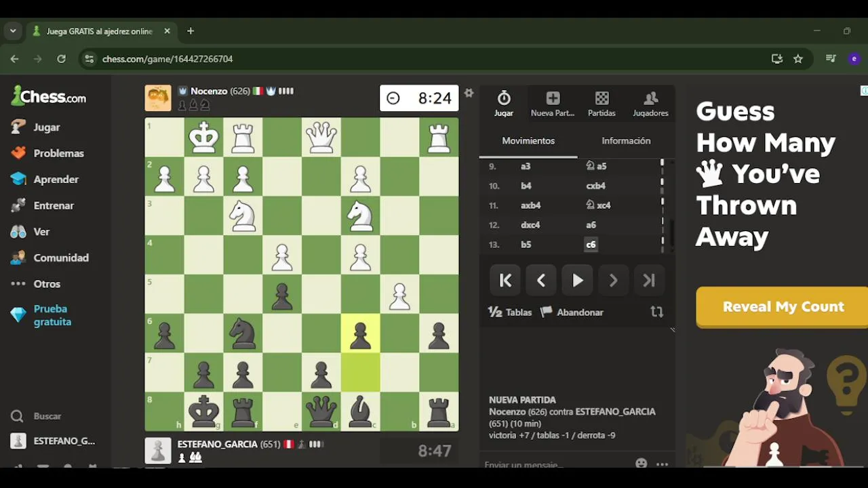Click the black king on the board
The height and width of the screenshot is (488, 868).
tap(203, 411)
